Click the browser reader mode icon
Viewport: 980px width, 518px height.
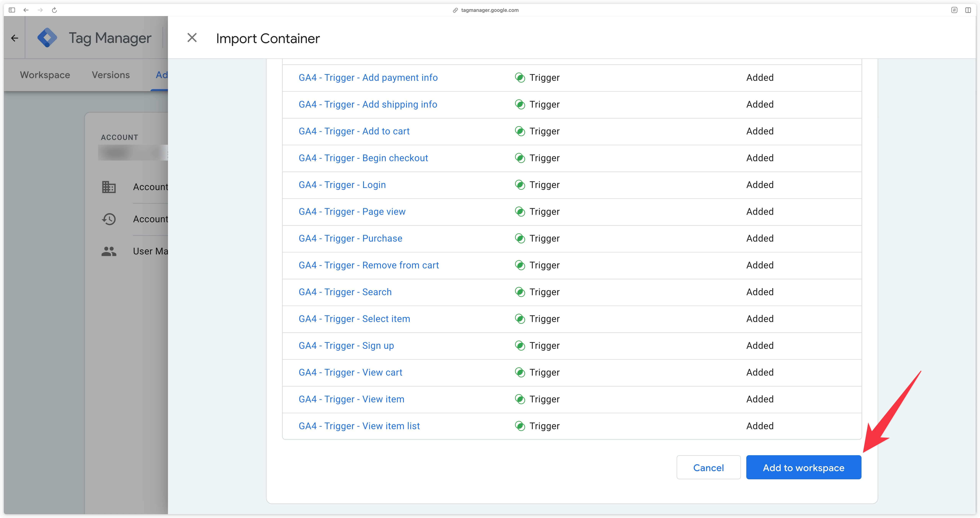click(x=954, y=10)
